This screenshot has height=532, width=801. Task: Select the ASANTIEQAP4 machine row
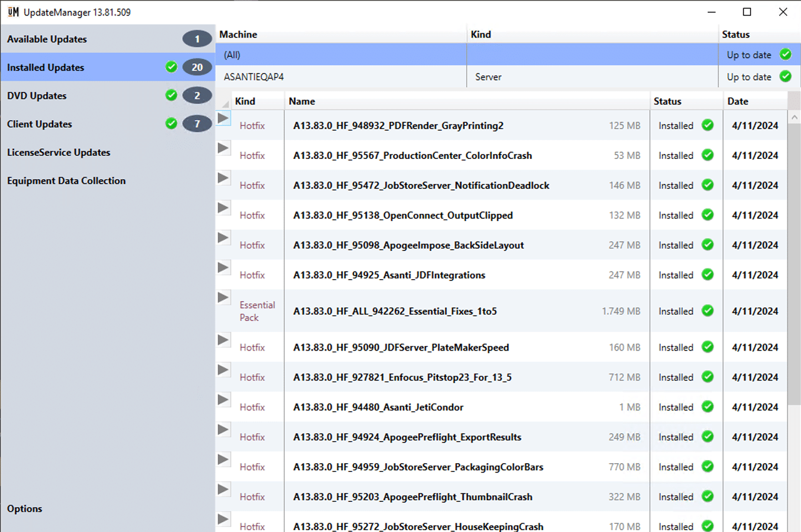click(x=258, y=77)
